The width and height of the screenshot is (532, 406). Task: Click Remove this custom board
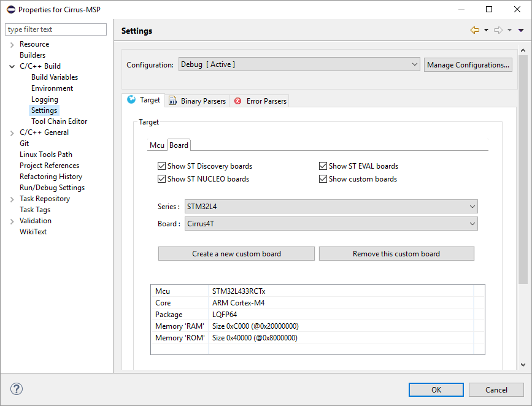396,254
